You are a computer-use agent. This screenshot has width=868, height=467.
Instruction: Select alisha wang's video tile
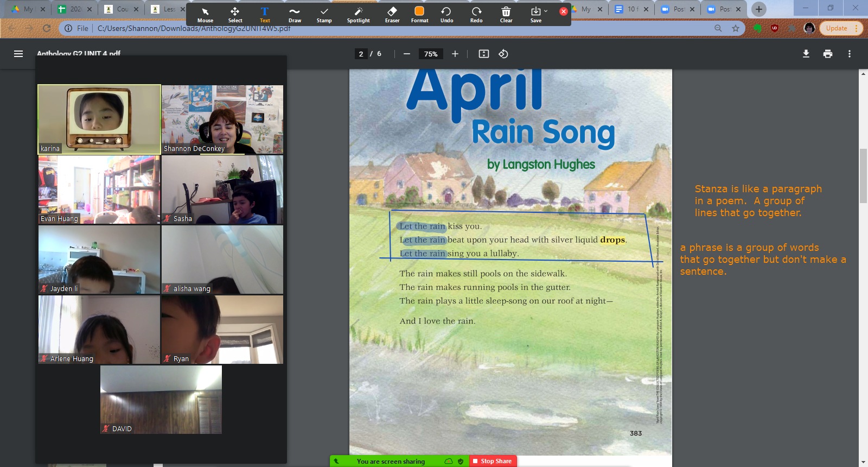pyautogui.click(x=222, y=260)
